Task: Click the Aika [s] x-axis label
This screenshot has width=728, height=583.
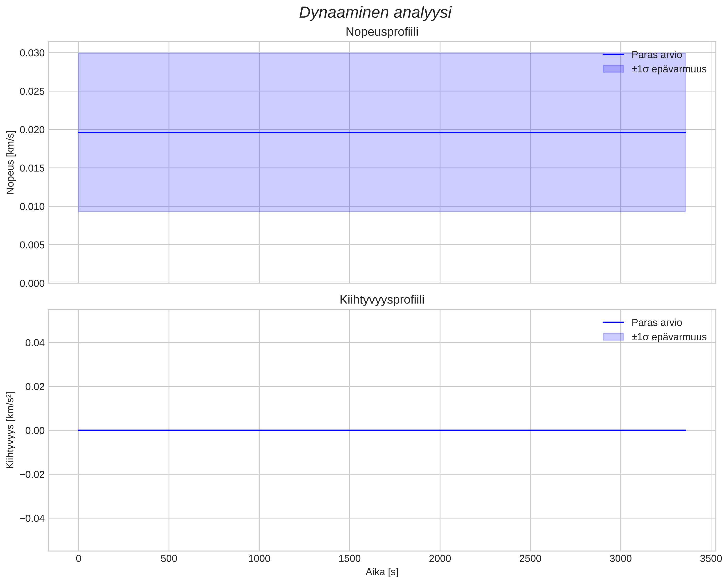Action: (x=382, y=572)
